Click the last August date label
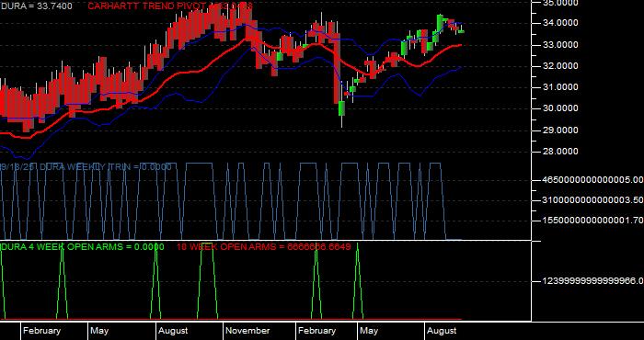The image size is (644, 340). (442, 331)
